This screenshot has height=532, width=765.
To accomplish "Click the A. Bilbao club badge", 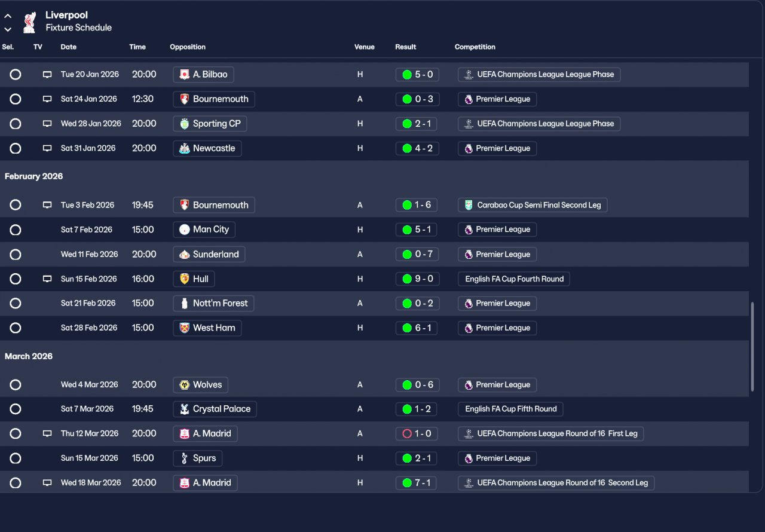I will (x=185, y=75).
